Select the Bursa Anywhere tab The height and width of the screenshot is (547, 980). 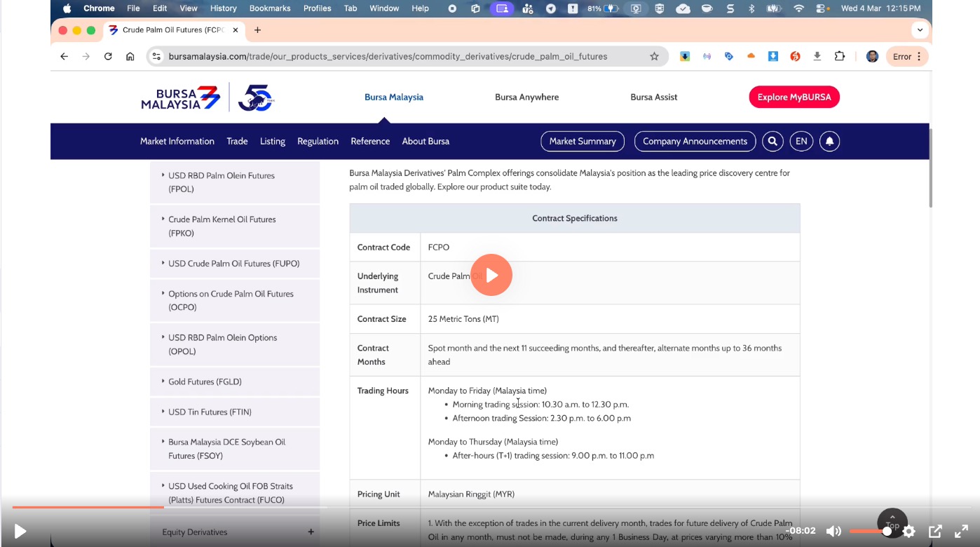tap(527, 97)
